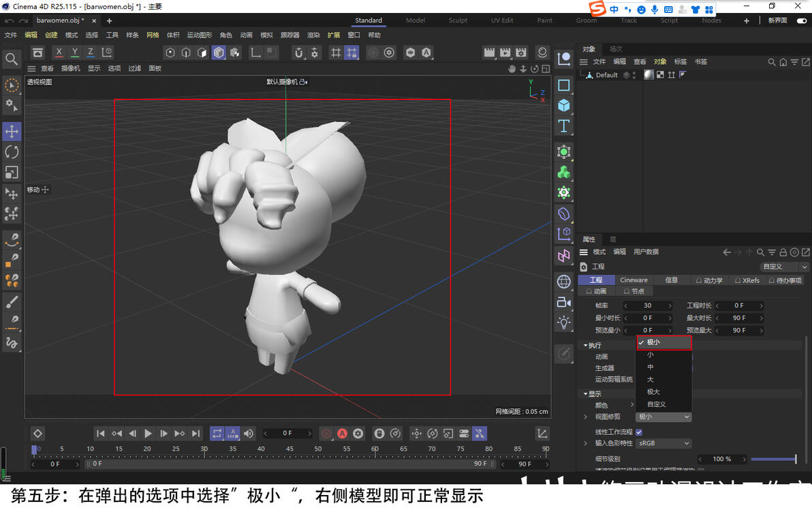Uncheck the 线性工作流程 checkbox

(x=639, y=432)
